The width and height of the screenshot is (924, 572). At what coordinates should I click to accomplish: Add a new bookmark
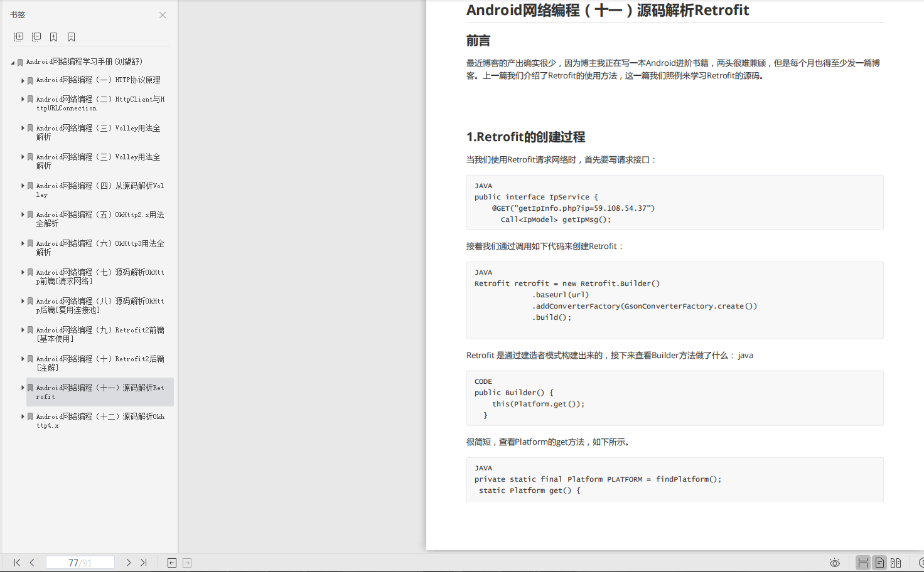[54, 37]
